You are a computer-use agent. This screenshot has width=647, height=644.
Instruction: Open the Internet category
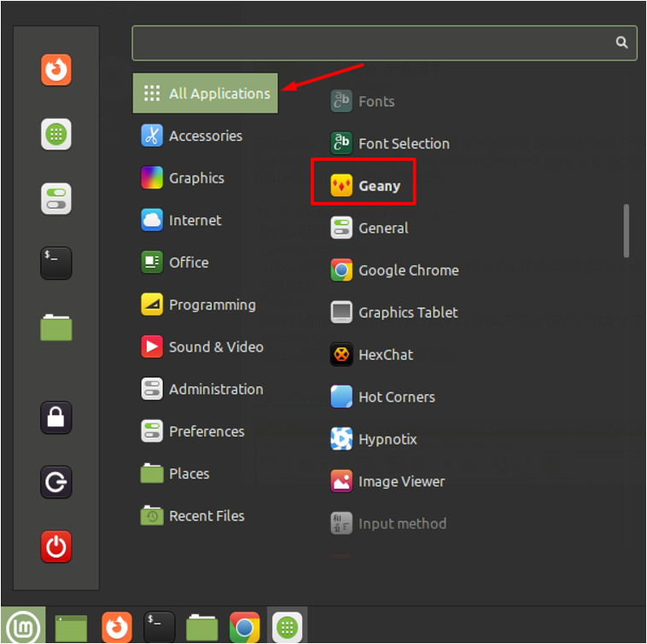coord(182,220)
